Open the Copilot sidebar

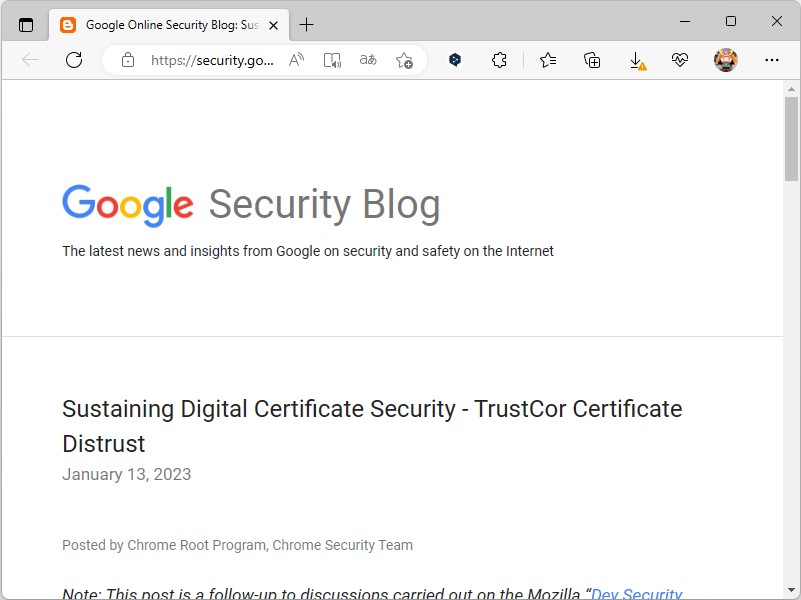[454, 60]
